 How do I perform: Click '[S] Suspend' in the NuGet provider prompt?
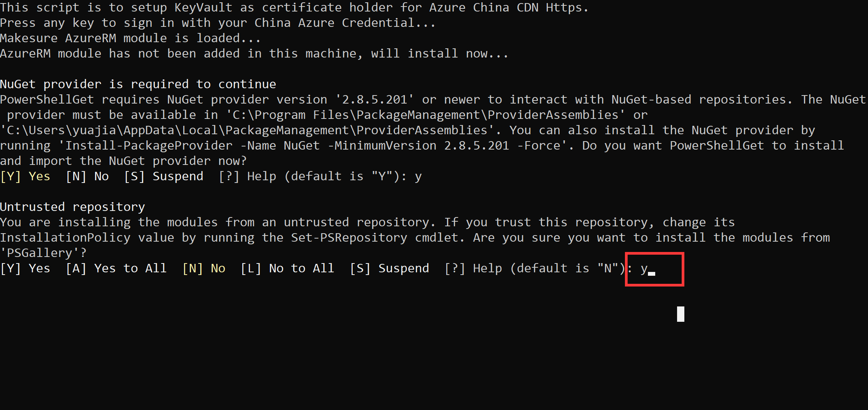click(164, 176)
